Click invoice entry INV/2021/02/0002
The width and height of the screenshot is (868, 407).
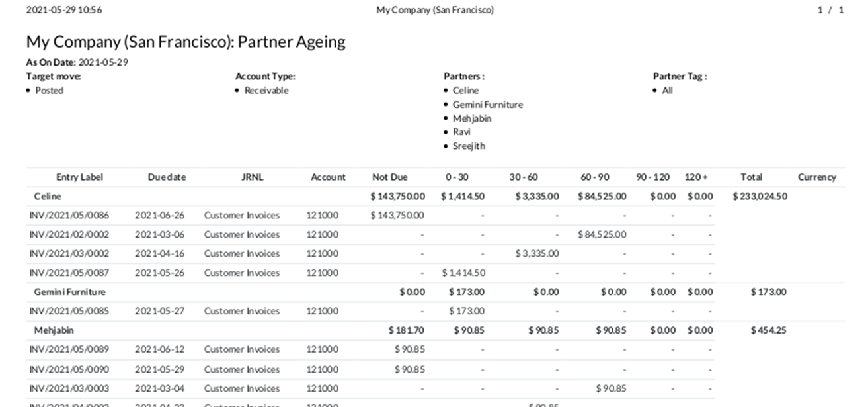click(69, 234)
